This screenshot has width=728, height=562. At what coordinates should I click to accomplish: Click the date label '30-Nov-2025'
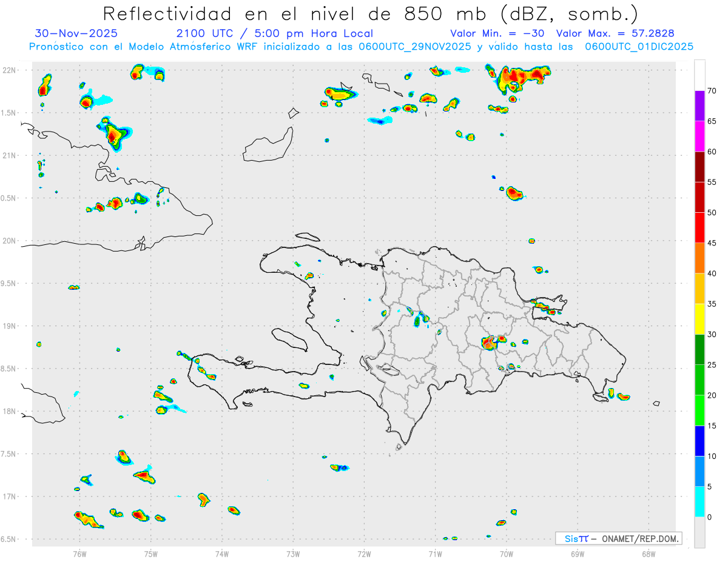[76, 33]
